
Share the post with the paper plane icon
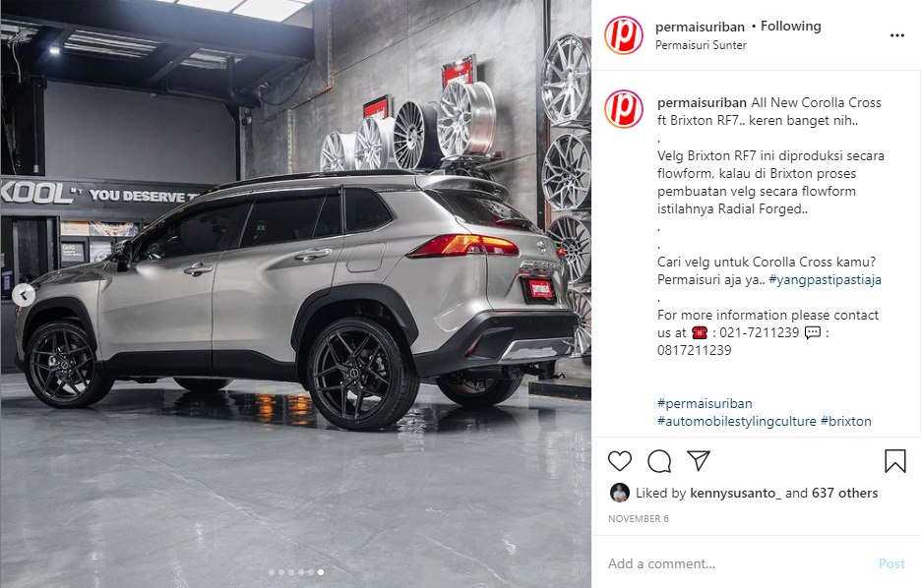(x=699, y=460)
